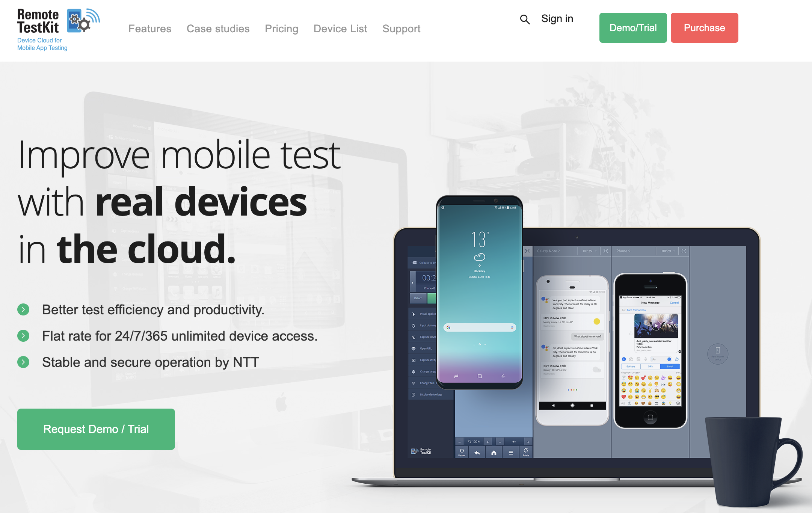Viewport: 812px width, 513px height.
Task: Select the Pricing navigation tab
Action: [281, 29]
